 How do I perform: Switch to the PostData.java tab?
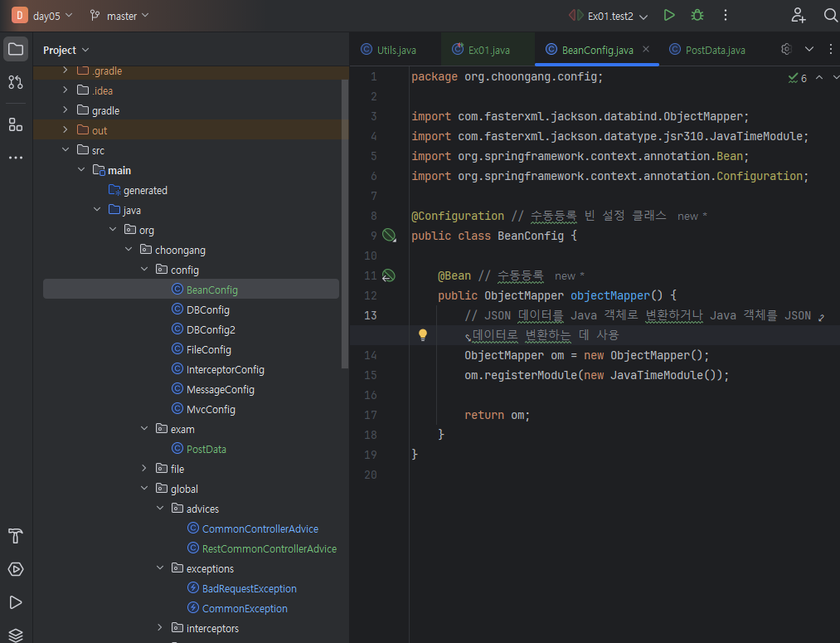pyautogui.click(x=714, y=50)
